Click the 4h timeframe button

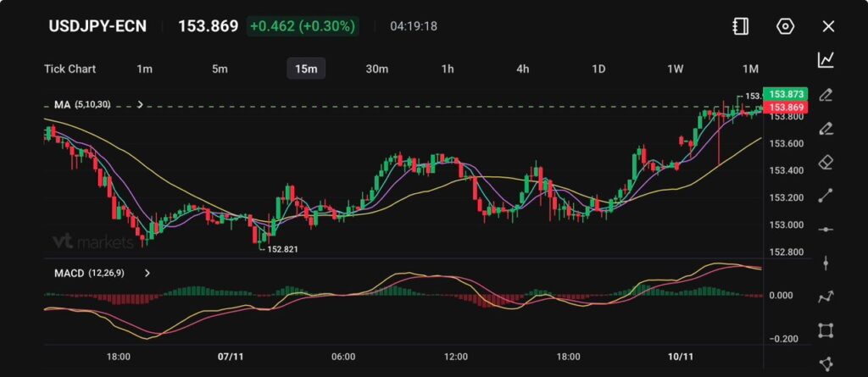click(x=523, y=69)
